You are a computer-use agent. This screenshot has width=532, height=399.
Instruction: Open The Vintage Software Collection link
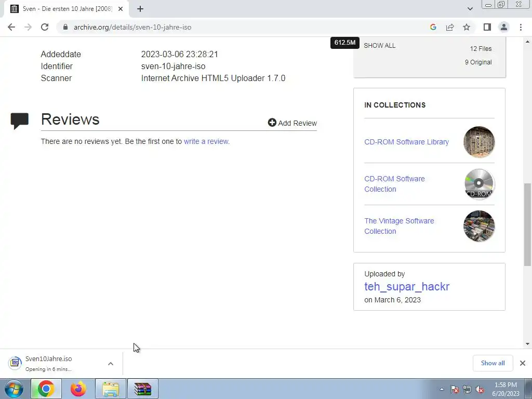click(x=399, y=226)
